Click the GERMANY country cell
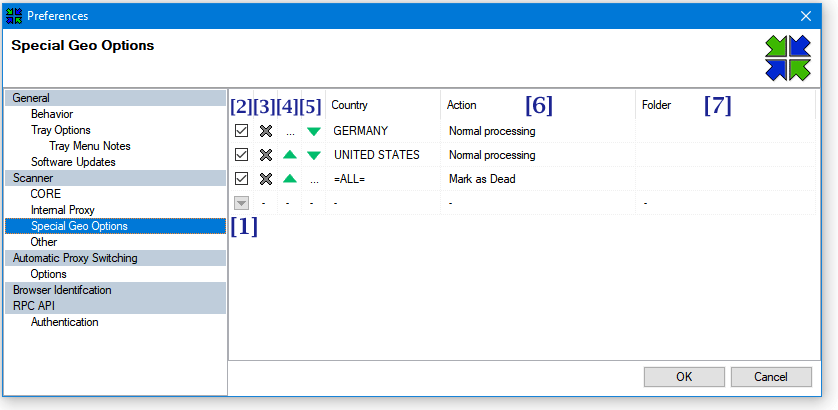The image size is (838, 410). click(383, 130)
